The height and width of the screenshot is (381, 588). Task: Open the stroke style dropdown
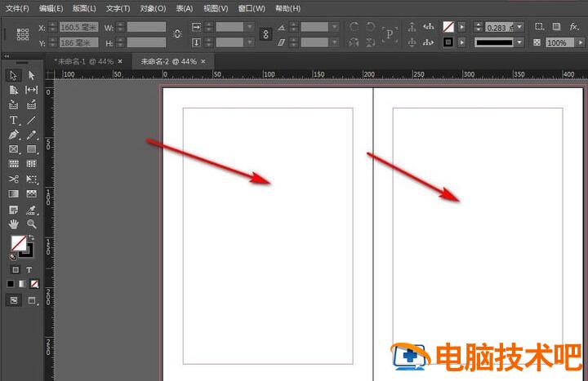[x=519, y=42]
